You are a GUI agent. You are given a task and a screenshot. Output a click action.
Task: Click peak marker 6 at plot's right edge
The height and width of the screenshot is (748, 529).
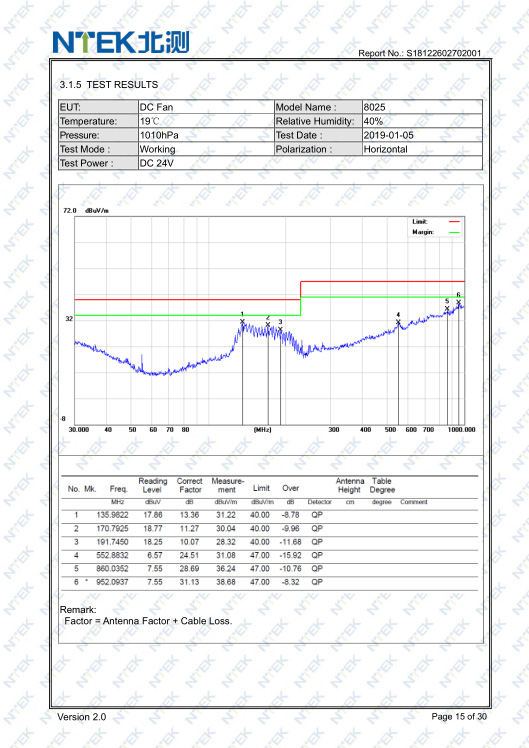click(458, 302)
